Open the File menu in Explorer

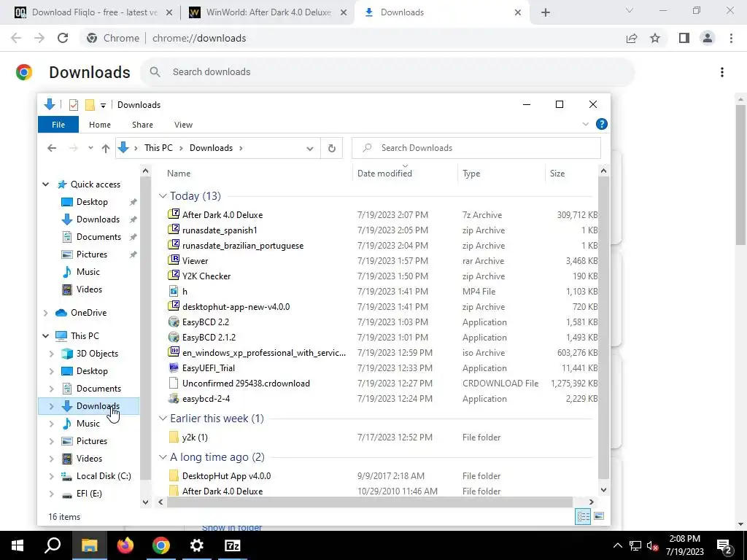pyautogui.click(x=58, y=125)
